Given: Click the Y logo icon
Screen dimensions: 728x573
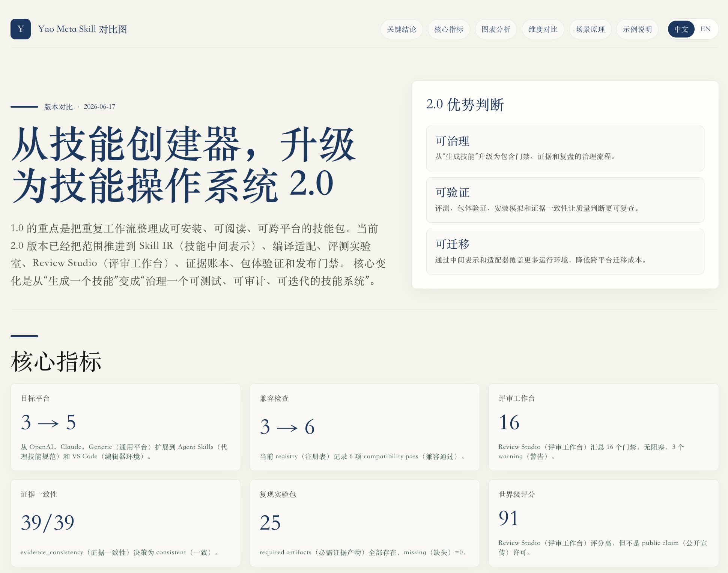Looking at the screenshot, I should (x=21, y=29).
